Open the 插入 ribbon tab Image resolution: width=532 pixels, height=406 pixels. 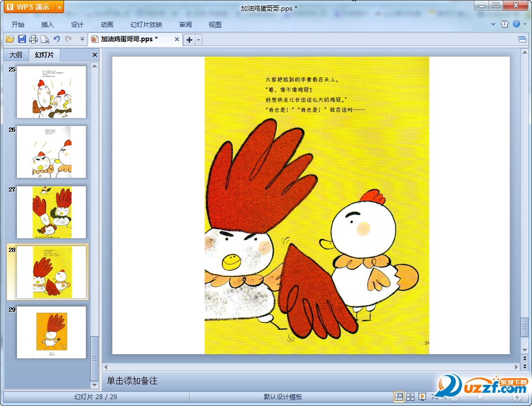[48, 25]
